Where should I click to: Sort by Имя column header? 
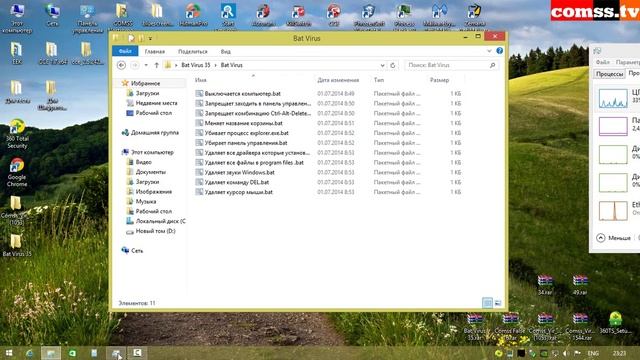pyautogui.click(x=200, y=80)
